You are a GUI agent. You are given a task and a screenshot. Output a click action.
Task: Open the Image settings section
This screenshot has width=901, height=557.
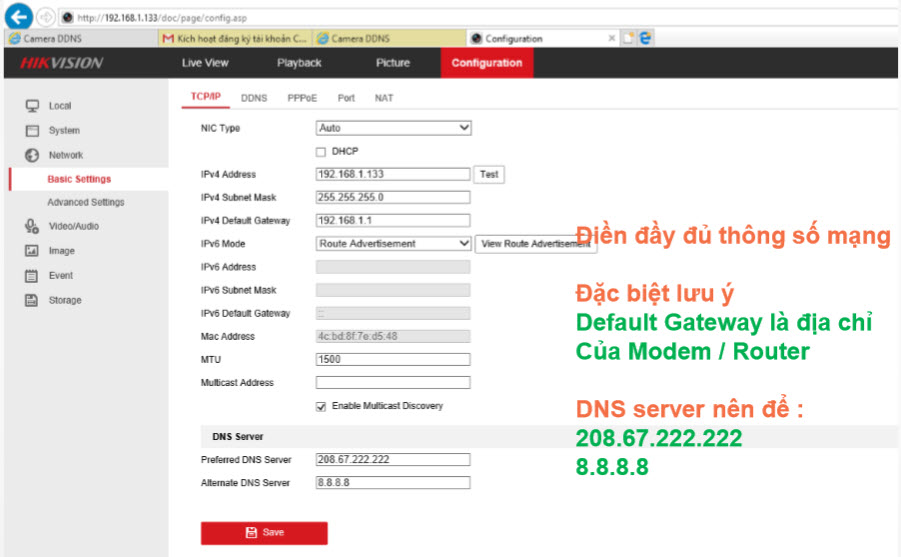pos(61,251)
